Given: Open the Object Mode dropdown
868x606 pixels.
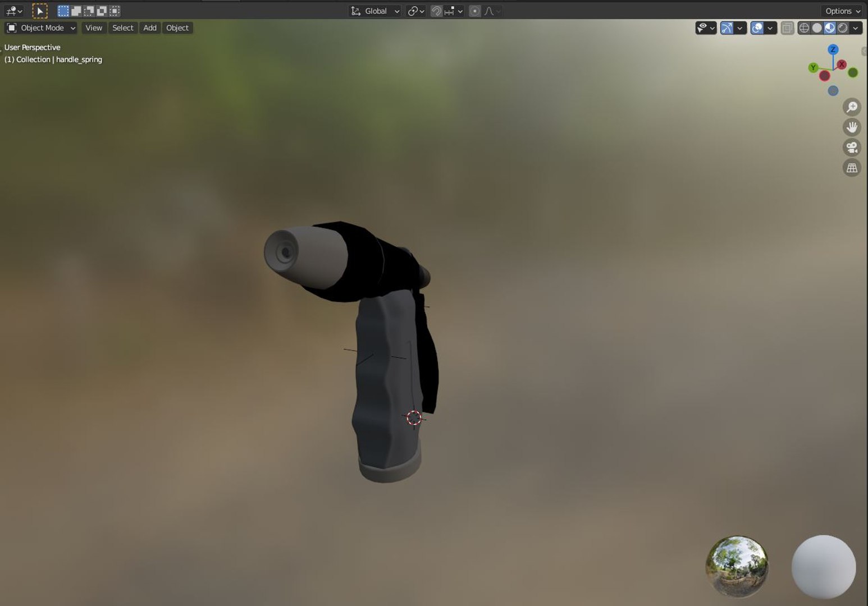Looking at the screenshot, I should 41,27.
